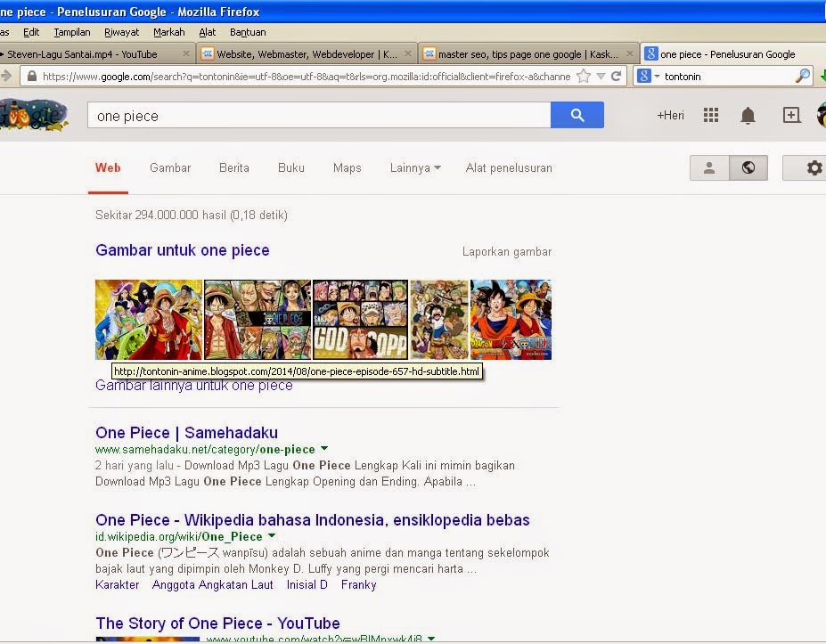Image resolution: width=826 pixels, height=644 pixels.
Task: Click the Google Doodle logo
Action: [x=34, y=116]
